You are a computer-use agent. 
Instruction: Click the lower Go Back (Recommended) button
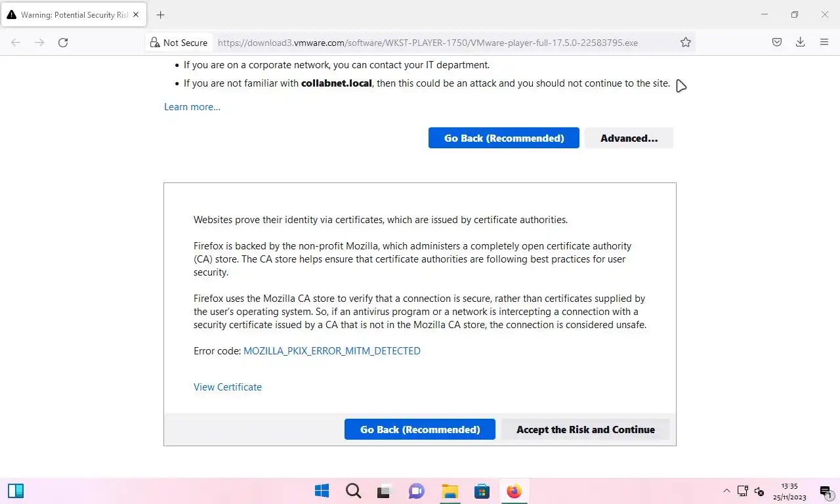(420, 429)
